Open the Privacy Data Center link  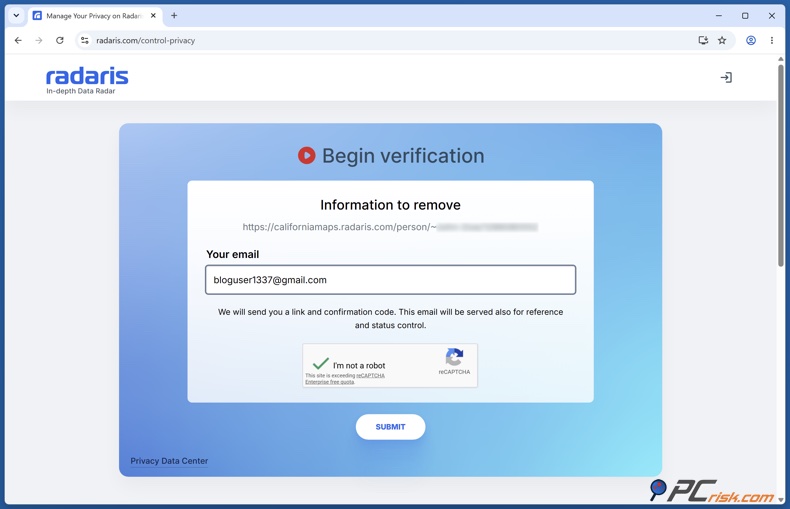pyautogui.click(x=169, y=461)
